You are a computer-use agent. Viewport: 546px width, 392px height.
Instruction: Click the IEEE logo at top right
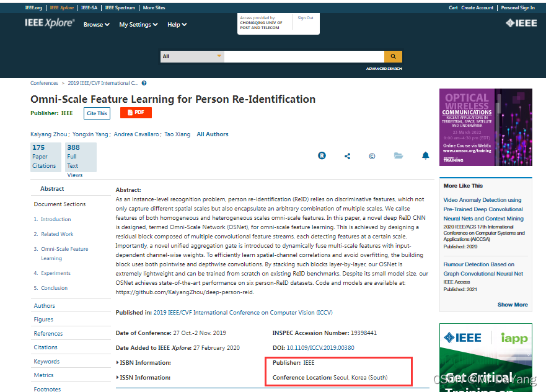[521, 24]
